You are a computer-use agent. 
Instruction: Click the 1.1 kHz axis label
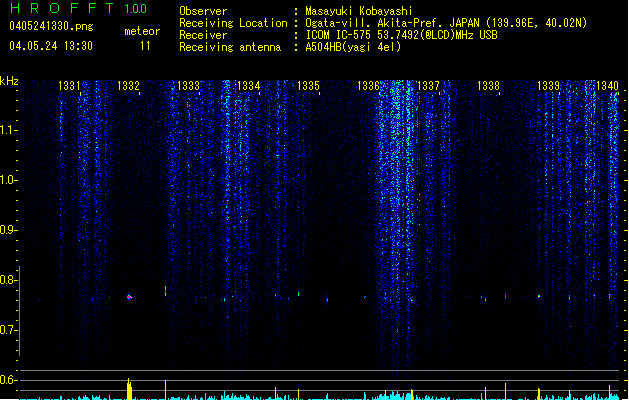[x=8, y=130]
